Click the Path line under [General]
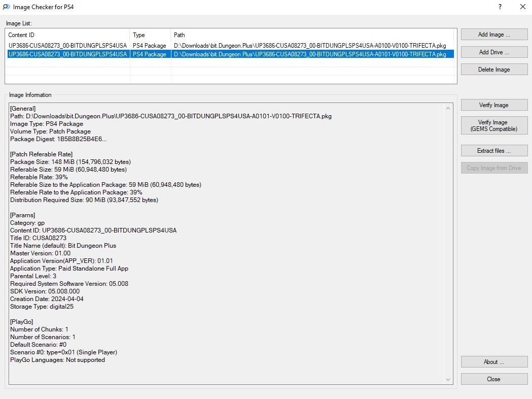Screen dimensions: 532x399 coord(171,116)
